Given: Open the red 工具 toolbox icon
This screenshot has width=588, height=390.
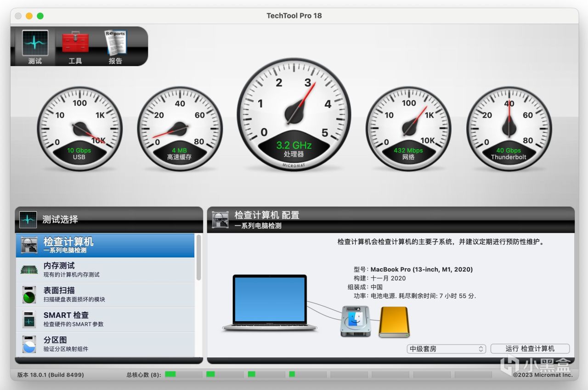Looking at the screenshot, I should click(x=75, y=46).
